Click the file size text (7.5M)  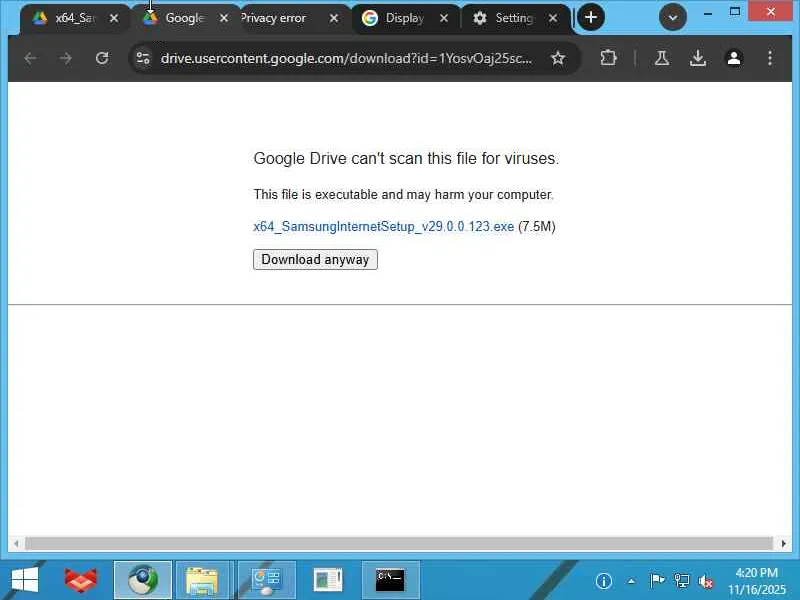(537, 227)
